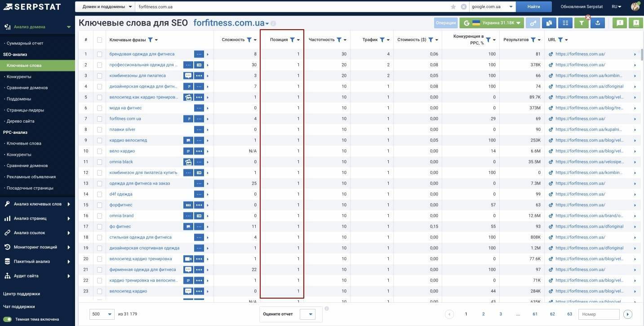The image size is (644, 326).
Task: Switch off the Темная тема включена toggle
Action: 7,319
